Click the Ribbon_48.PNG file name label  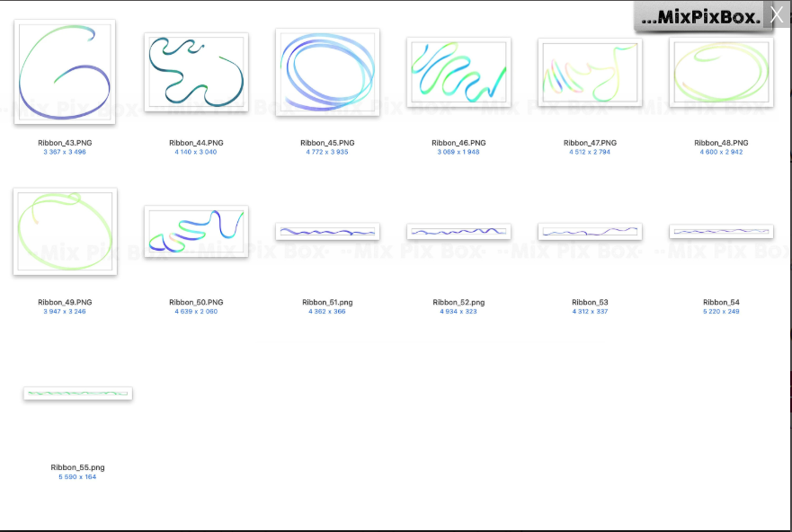point(721,143)
